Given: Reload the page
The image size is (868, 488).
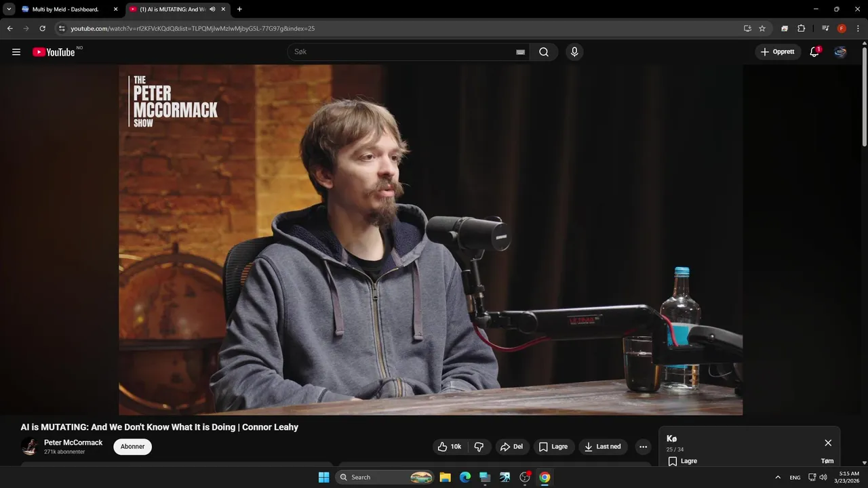Looking at the screenshot, I should tap(42, 28).
